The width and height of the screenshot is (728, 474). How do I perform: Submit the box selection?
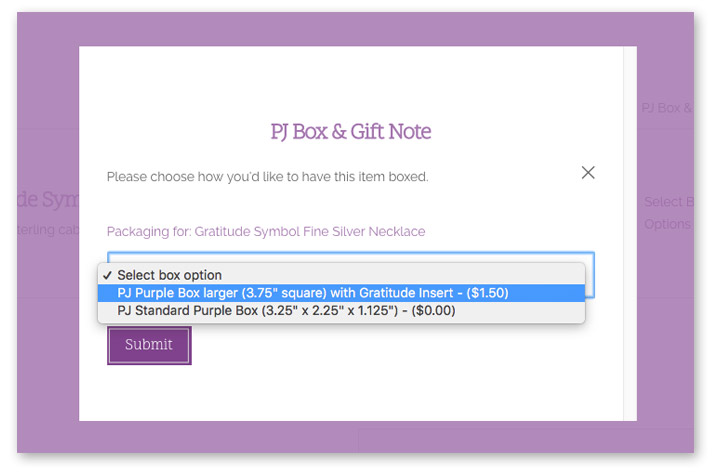coord(149,345)
